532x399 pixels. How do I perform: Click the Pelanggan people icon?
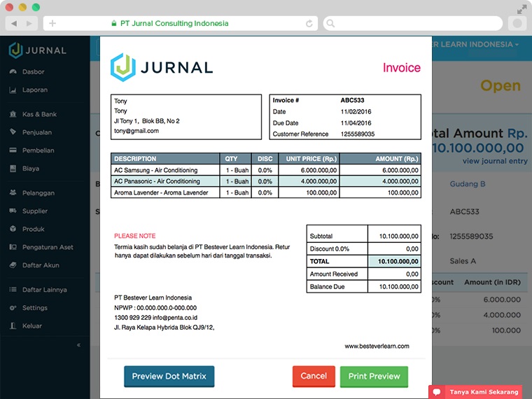click(x=13, y=192)
